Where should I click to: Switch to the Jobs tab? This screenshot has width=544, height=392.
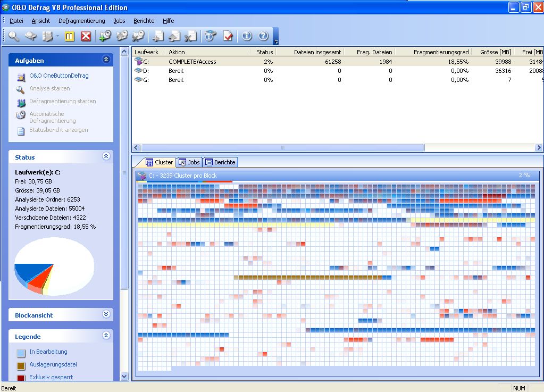click(x=189, y=162)
